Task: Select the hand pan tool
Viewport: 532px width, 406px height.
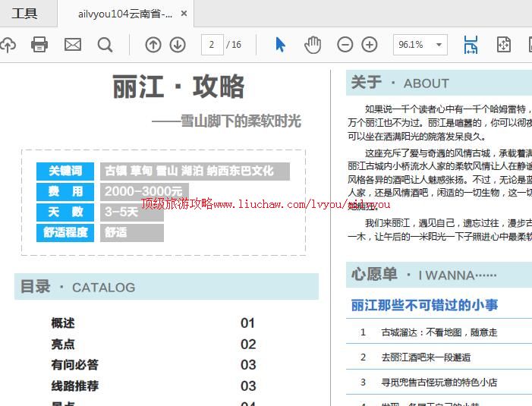Action: click(313, 45)
